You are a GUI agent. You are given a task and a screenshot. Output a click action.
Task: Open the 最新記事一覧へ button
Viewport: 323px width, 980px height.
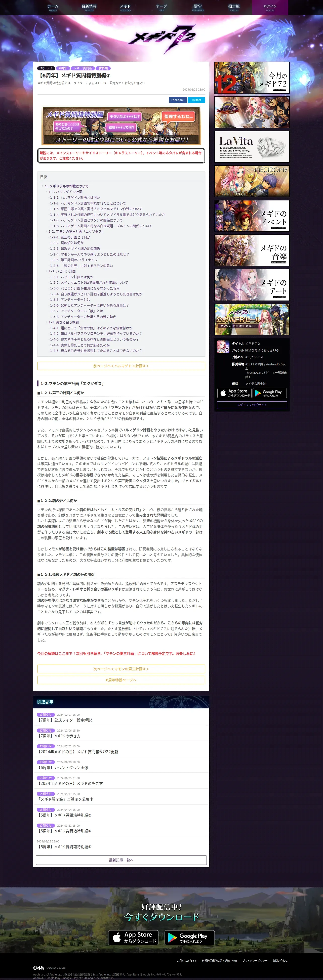pyautogui.click(x=121, y=860)
